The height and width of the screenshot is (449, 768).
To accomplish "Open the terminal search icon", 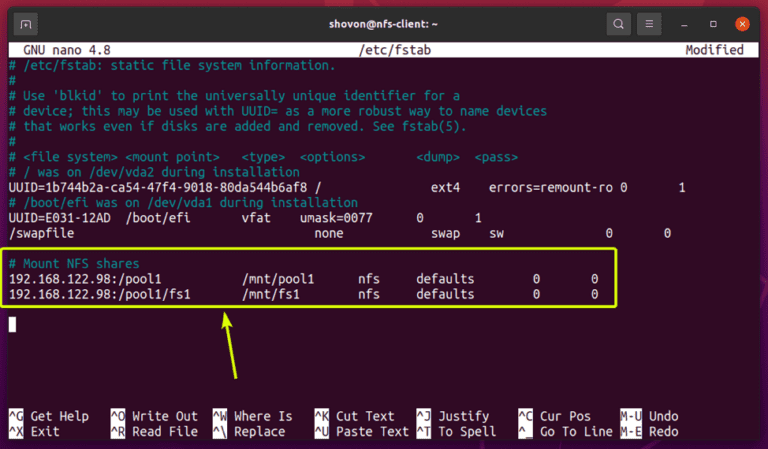I will click(620, 22).
